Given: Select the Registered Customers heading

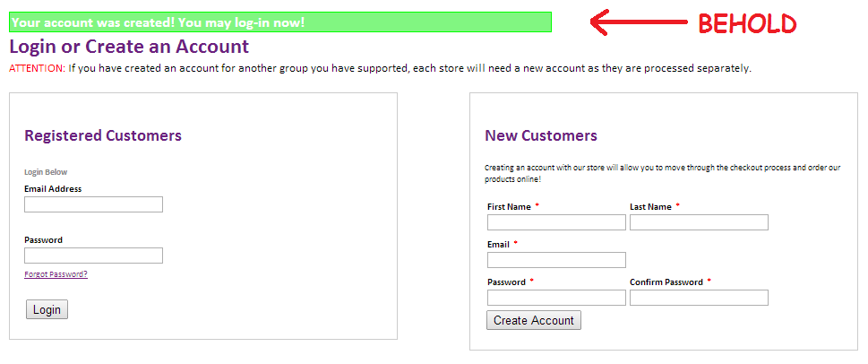Looking at the screenshot, I should point(103,135).
